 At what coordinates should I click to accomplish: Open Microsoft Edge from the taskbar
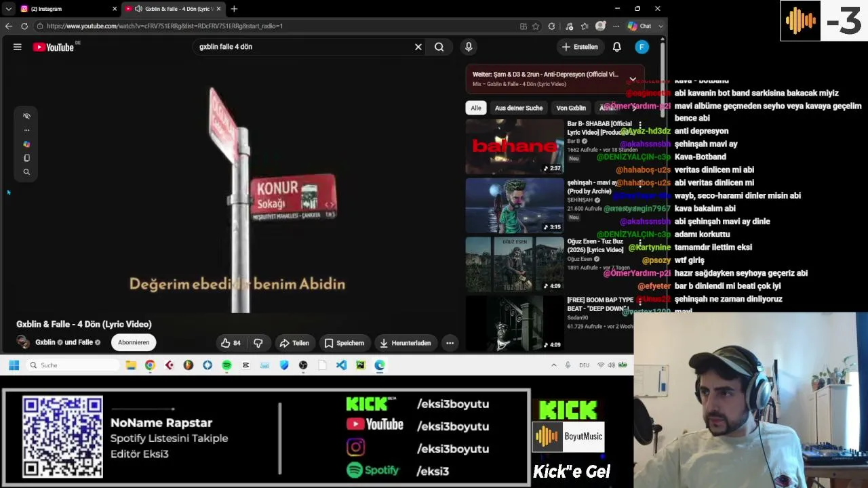coord(380,365)
